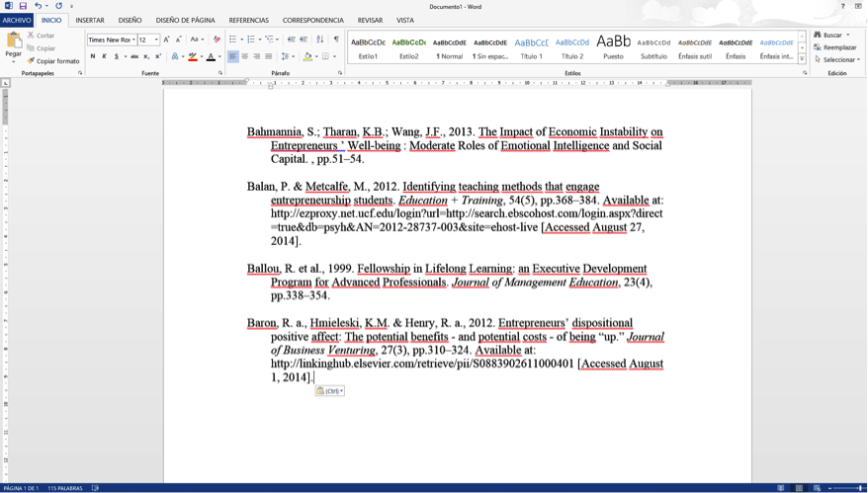Image resolution: width=868 pixels, height=493 pixels.
Task: Open the Seleccionar dropdown
Action: pyautogui.click(x=837, y=59)
